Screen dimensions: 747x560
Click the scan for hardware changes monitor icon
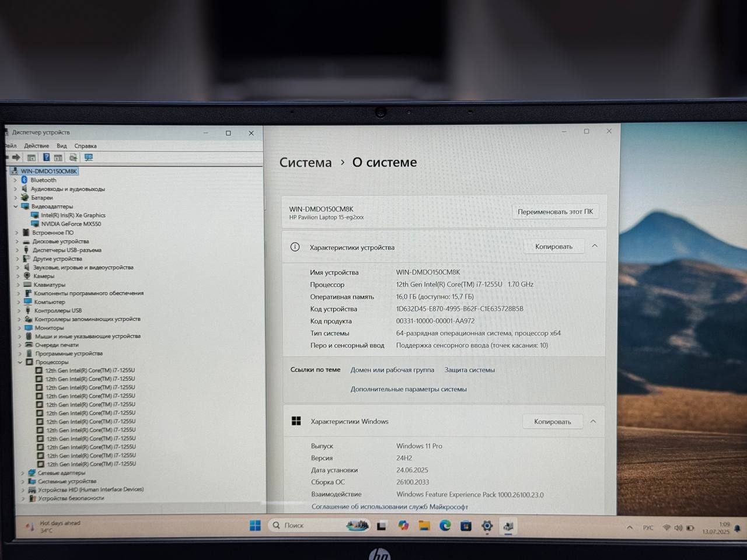pyautogui.click(x=89, y=157)
